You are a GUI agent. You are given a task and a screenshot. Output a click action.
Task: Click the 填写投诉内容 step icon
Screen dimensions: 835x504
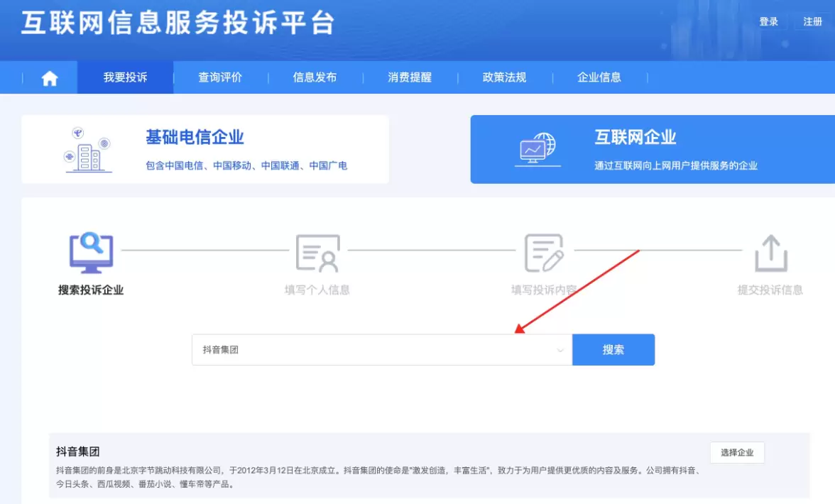coord(544,253)
